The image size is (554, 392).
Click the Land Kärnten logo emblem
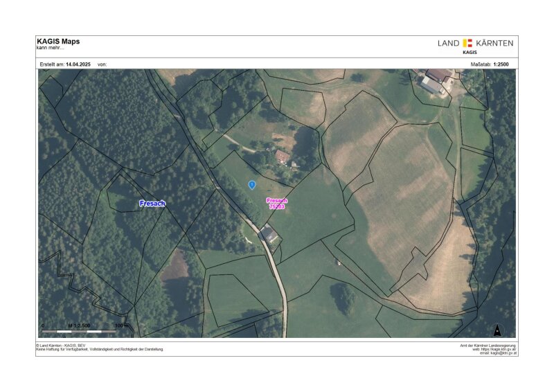tap(468, 43)
